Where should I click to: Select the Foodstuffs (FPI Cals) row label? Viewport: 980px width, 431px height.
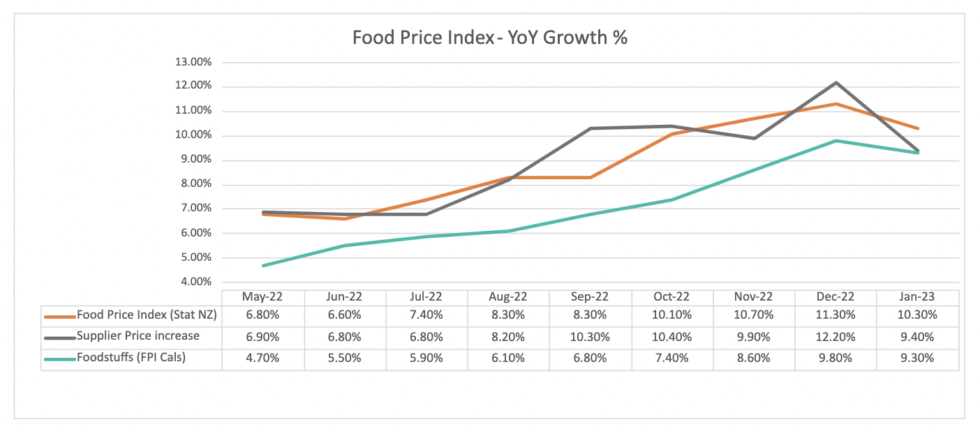tap(131, 358)
